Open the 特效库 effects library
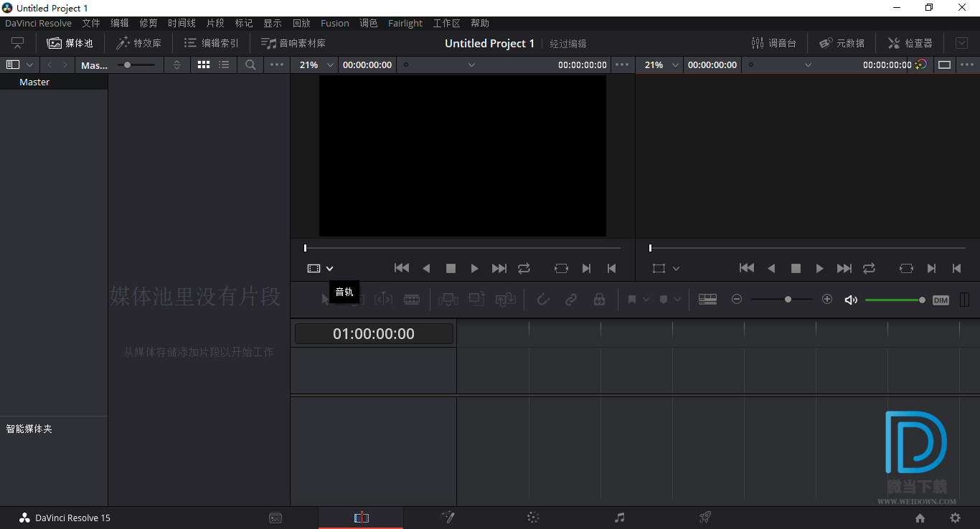The width and height of the screenshot is (980, 529). (138, 43)
